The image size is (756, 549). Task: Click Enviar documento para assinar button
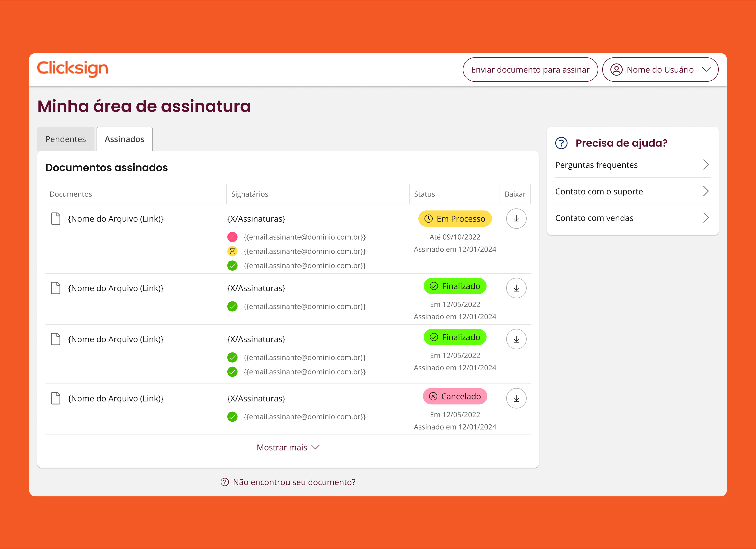click(x=530, y=70)
